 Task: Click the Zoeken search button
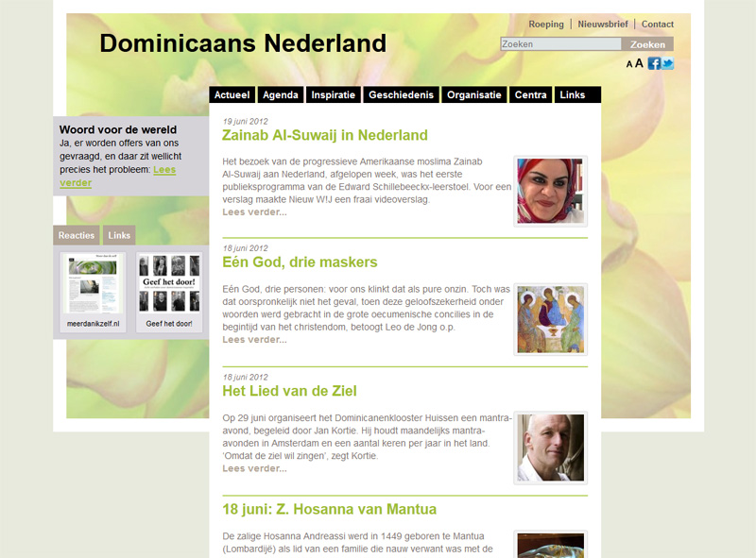pyautogui.click(x=647, y=44)
